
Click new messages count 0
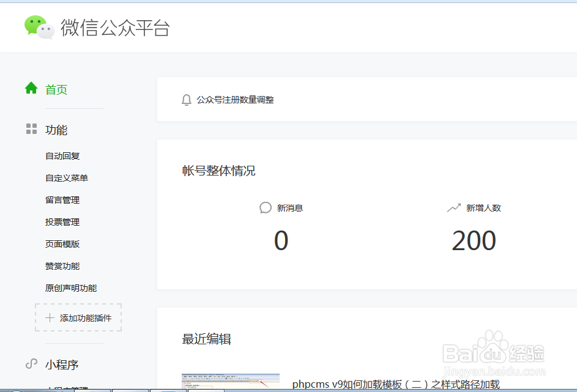pyautogui.click(x=281, y=240)
